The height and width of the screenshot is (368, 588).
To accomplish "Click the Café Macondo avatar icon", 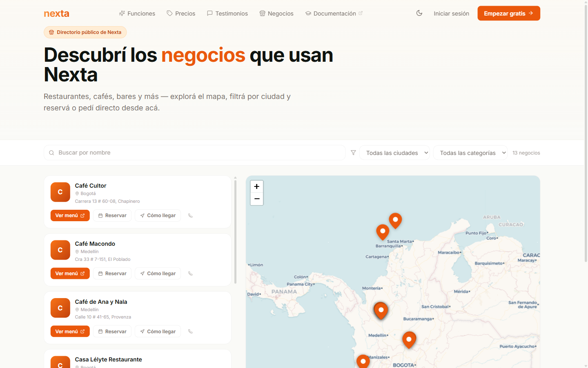I will pyautogui.click(x=60, y=250).
